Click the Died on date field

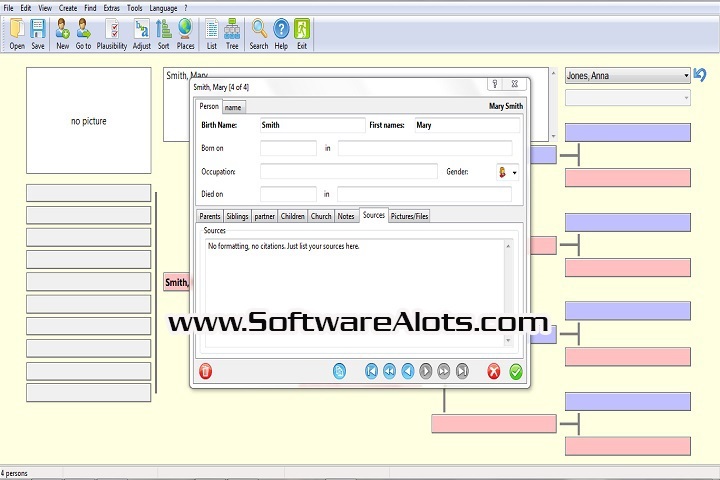288,194
